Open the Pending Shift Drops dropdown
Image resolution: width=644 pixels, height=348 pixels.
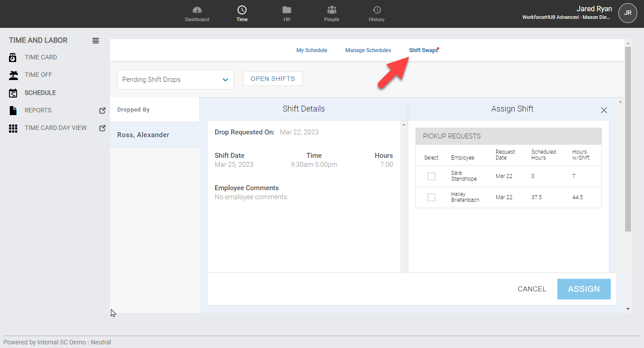[x=175, y=79]
